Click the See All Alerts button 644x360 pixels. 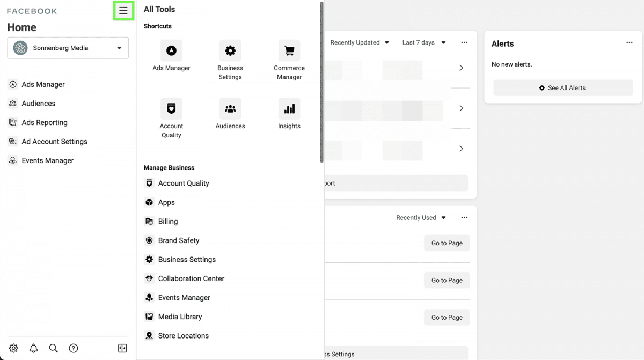coord(563,88)
